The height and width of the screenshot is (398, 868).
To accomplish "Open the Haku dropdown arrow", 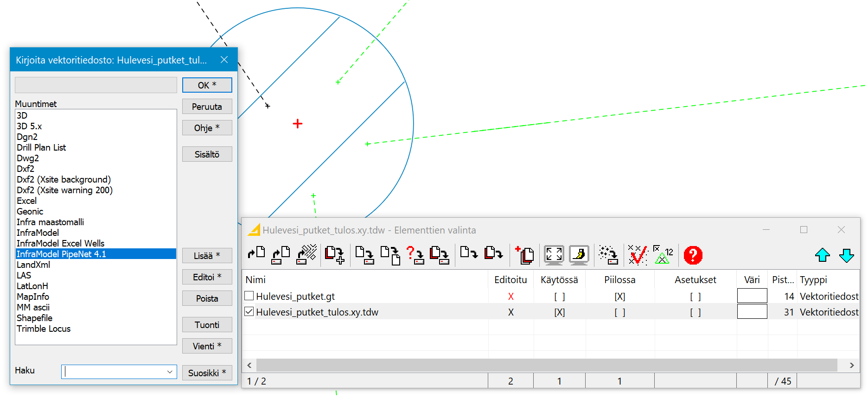I will pos(170,372).
